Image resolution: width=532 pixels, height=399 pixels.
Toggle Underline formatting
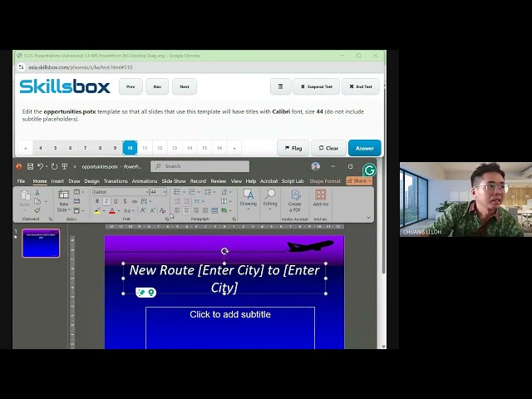tap(116, 201)
